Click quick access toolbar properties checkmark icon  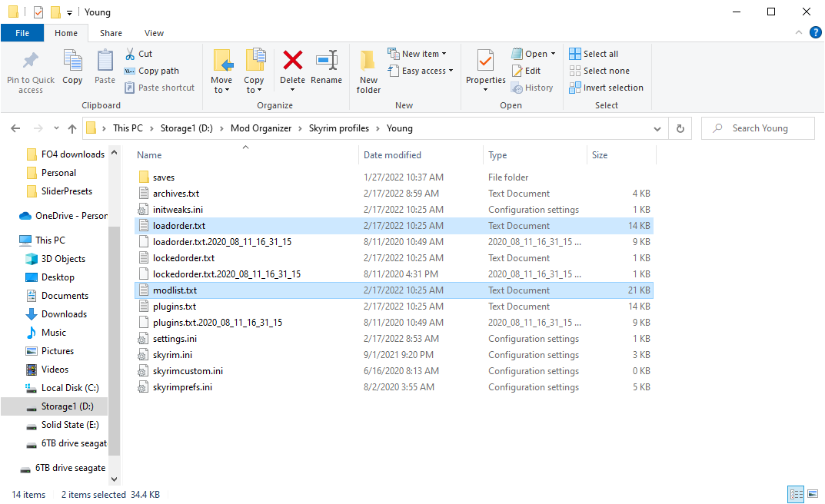38,12
